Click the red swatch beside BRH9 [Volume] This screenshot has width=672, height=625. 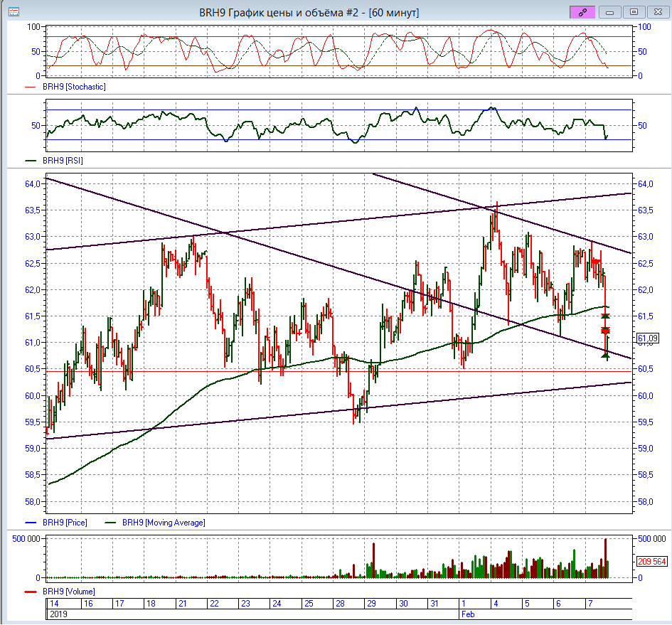point(31,591)
